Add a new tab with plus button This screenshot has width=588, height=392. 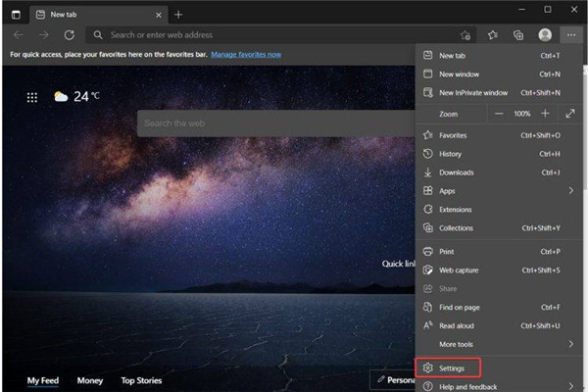tap(178, 15)
